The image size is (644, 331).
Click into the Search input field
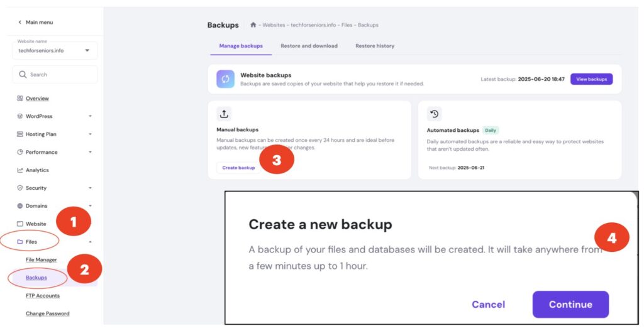(x=60, y=75)
